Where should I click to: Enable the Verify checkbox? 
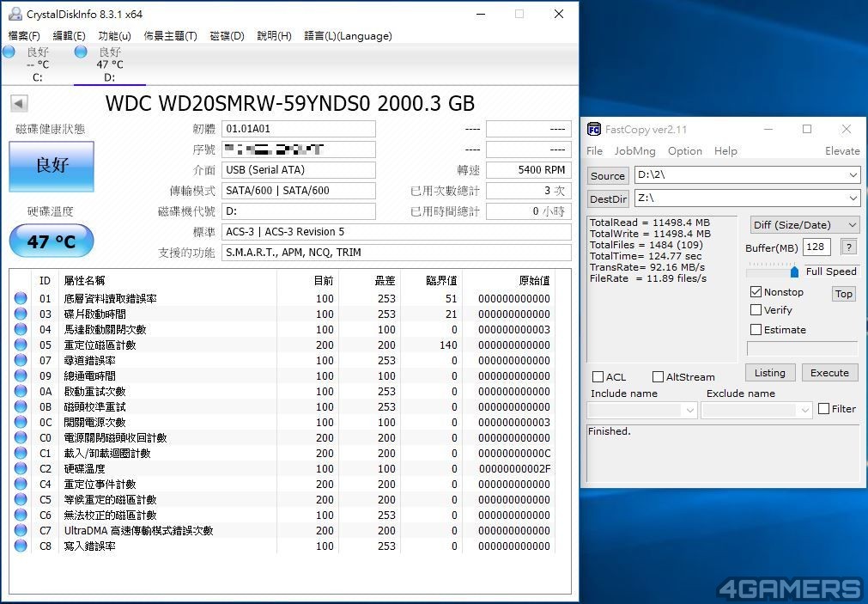tap(756, 310)
